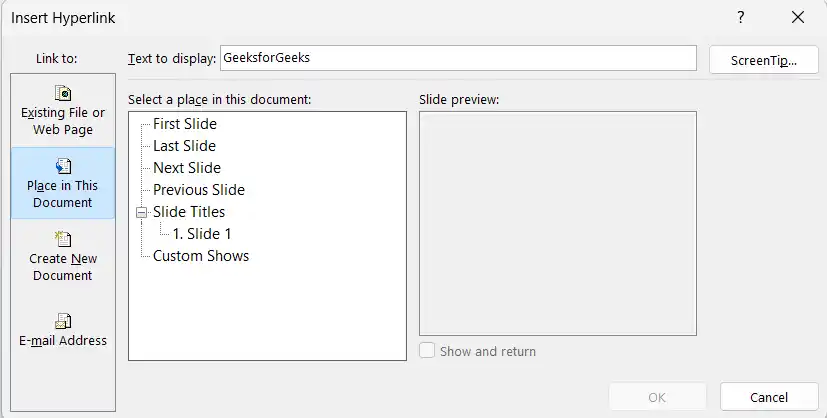
Task: Switch to Existing File or Web Page label
Action: point(63,121)
